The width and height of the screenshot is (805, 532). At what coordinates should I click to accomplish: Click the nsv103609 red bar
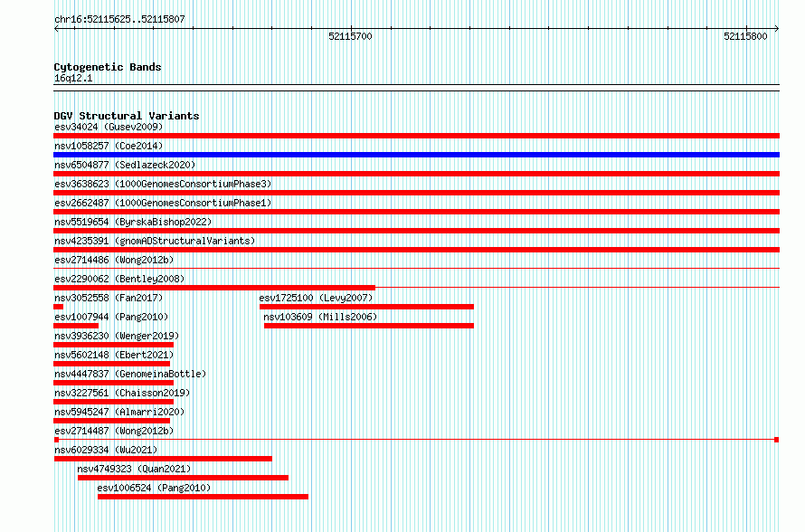coord(369,326)
